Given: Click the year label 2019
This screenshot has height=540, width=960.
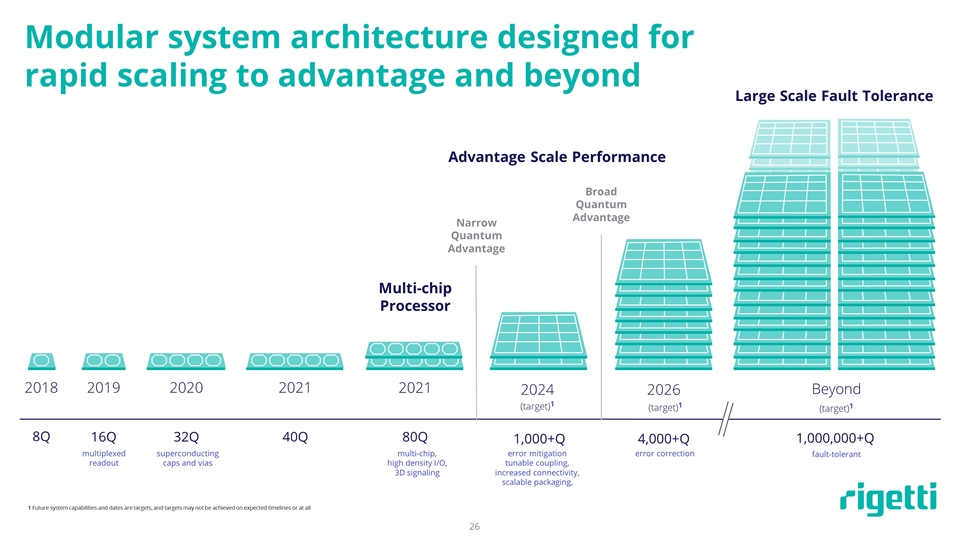Looking at the screenshot, I should [x=103, y=388].
